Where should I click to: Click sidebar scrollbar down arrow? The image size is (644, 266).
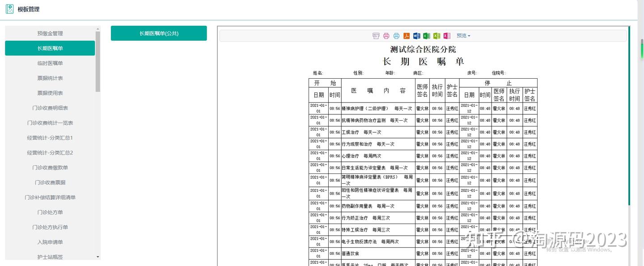pyautogui.click(x=98, y=257)
